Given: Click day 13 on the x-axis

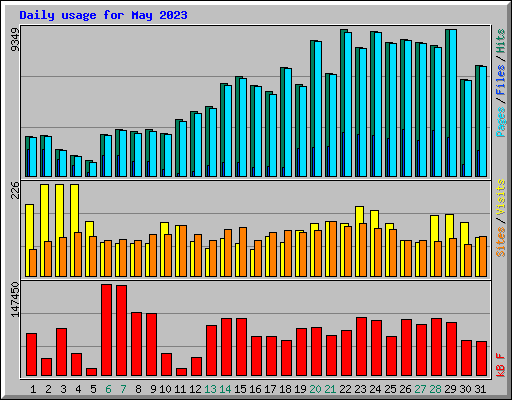Looking at the screenshot, I should [210, 389].
